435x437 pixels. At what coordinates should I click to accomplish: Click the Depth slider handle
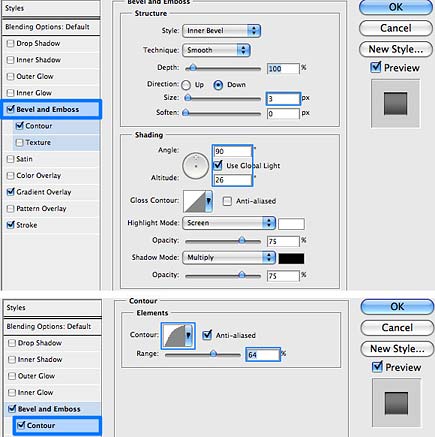192,68
